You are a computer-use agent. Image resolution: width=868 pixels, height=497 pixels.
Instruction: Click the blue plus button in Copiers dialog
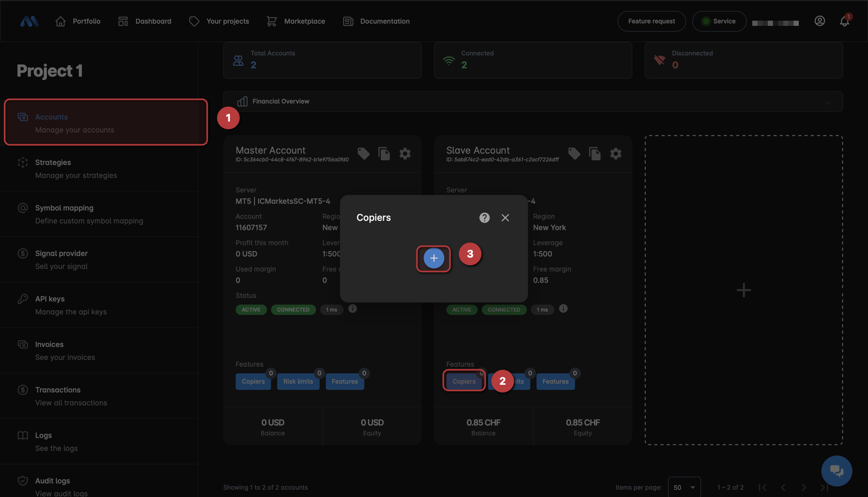433,258
